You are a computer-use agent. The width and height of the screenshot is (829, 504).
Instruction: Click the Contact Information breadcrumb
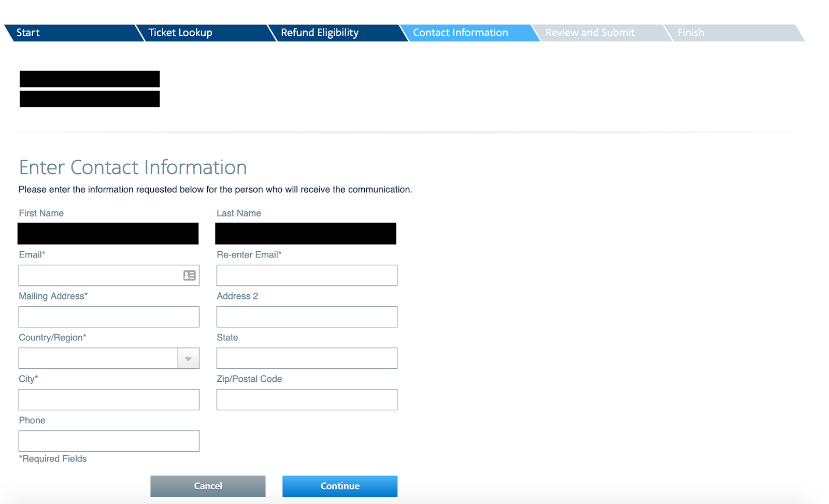tap(460, 32)
